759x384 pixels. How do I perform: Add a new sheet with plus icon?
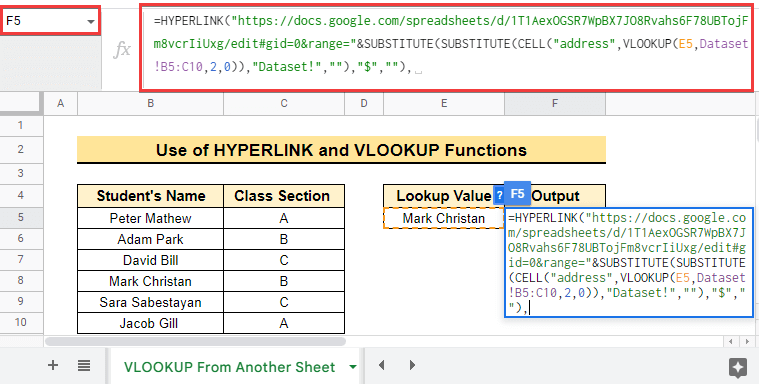coord(53,365)
